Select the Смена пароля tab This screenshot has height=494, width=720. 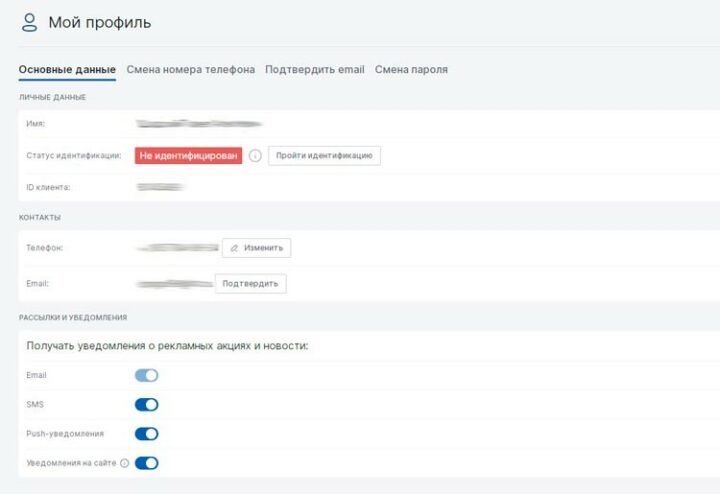(411, 70)
